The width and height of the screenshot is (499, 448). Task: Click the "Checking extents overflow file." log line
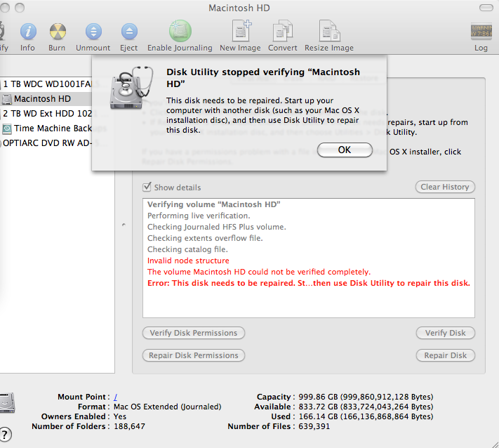(x=205, y=238)
